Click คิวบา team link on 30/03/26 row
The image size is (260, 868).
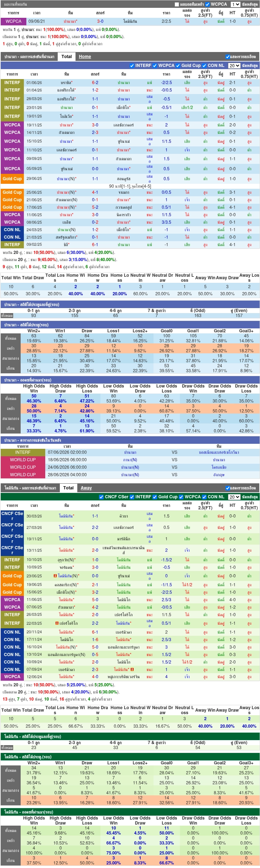[x=124, y=516]
